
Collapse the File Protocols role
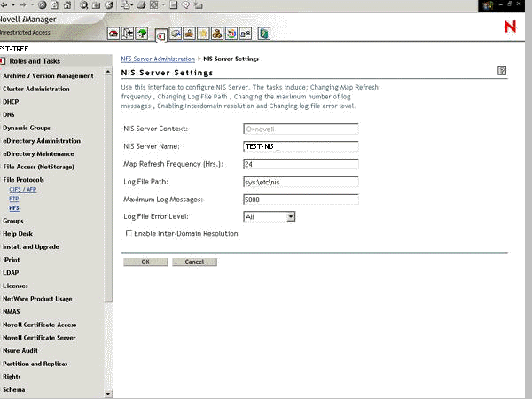click(x=23, y=180)
